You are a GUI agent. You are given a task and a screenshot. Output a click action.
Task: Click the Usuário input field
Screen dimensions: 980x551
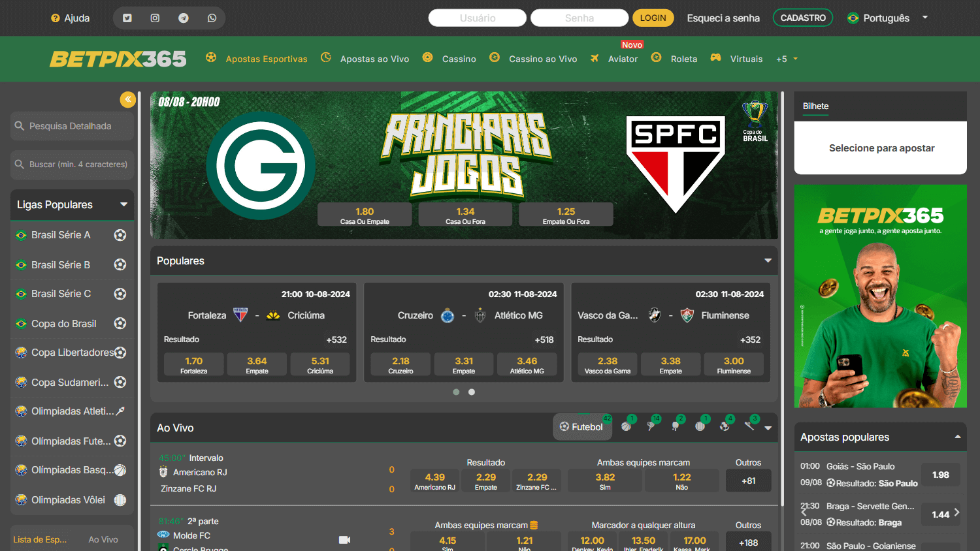478,18
